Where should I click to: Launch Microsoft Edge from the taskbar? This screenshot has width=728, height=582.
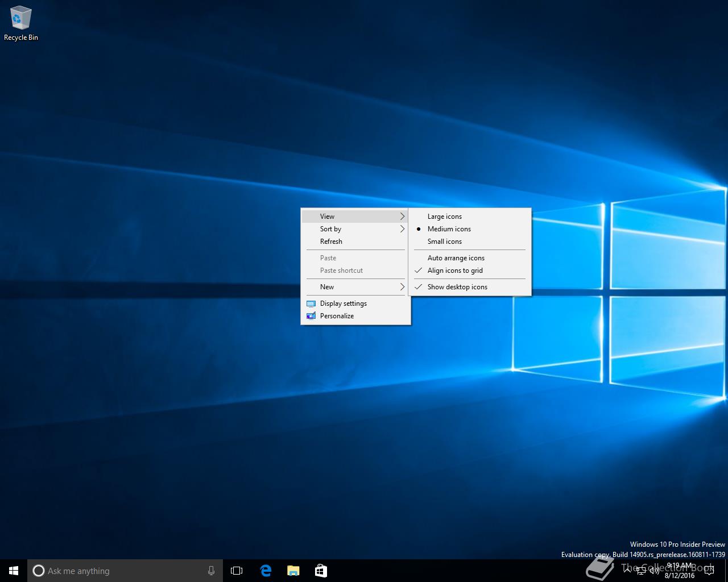[x=266, y=571]
